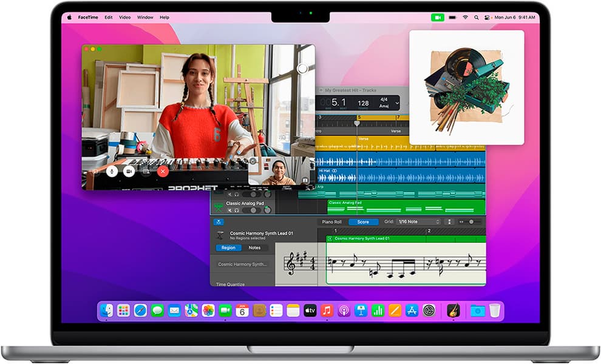Screen dimensions: 601x364
Task: Open Safari from the Dock
Action: click(140, 311)
